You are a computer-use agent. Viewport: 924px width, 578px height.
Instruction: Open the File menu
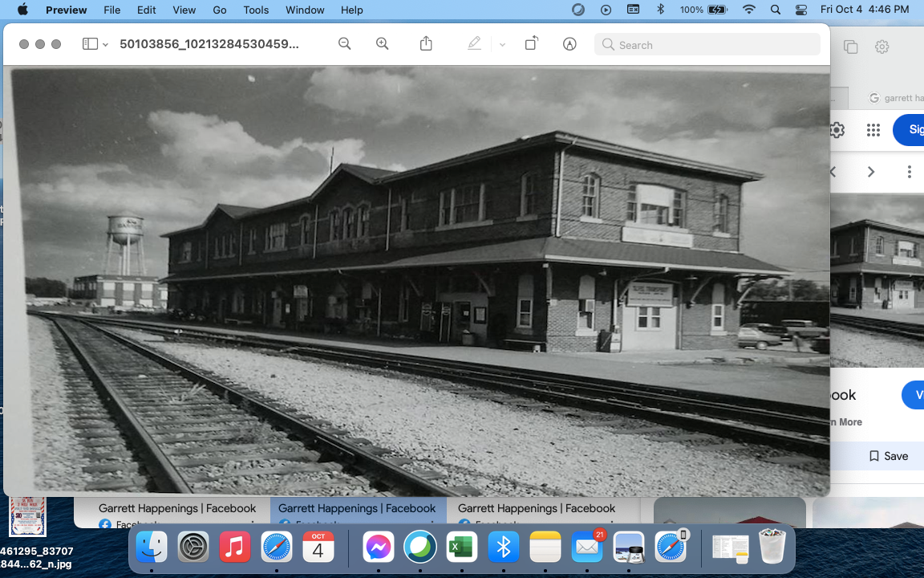click(x=112, y=10)
